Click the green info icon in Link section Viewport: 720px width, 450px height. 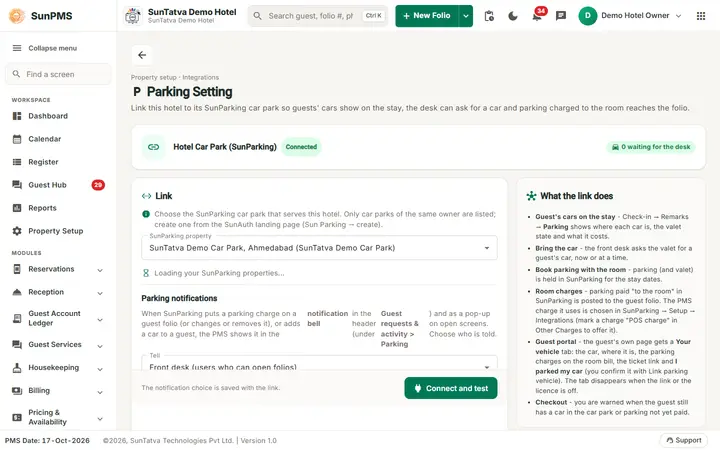pos(146,214)
